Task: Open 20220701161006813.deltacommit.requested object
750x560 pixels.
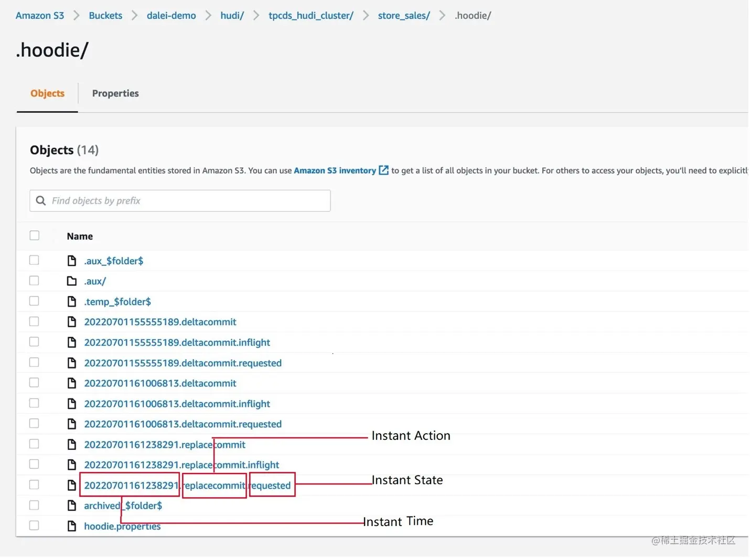Action: 183,424
